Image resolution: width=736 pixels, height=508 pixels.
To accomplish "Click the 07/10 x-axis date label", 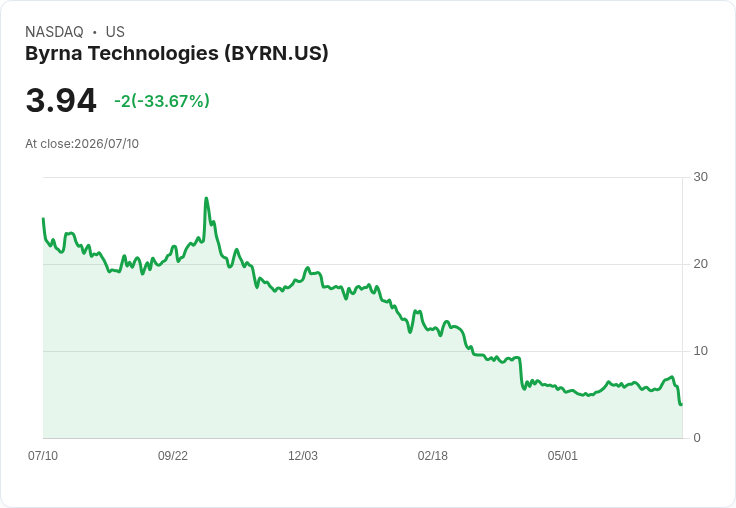I will click(x=43, y=455).
